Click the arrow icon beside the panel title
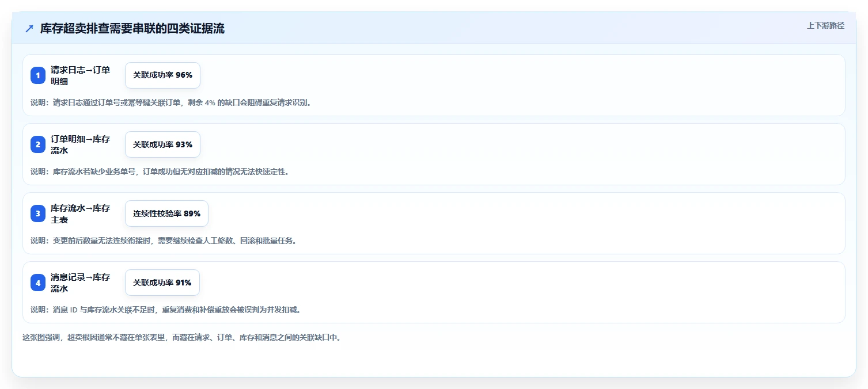This screenshot has width=868, height=389. pyautogui.click(x=29, y=29)
